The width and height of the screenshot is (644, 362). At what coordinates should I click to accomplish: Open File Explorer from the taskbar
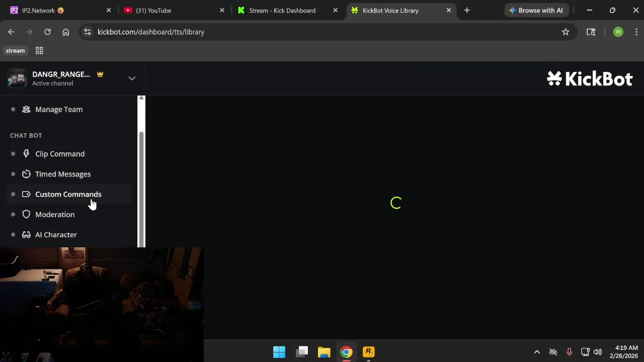(324, 352)
